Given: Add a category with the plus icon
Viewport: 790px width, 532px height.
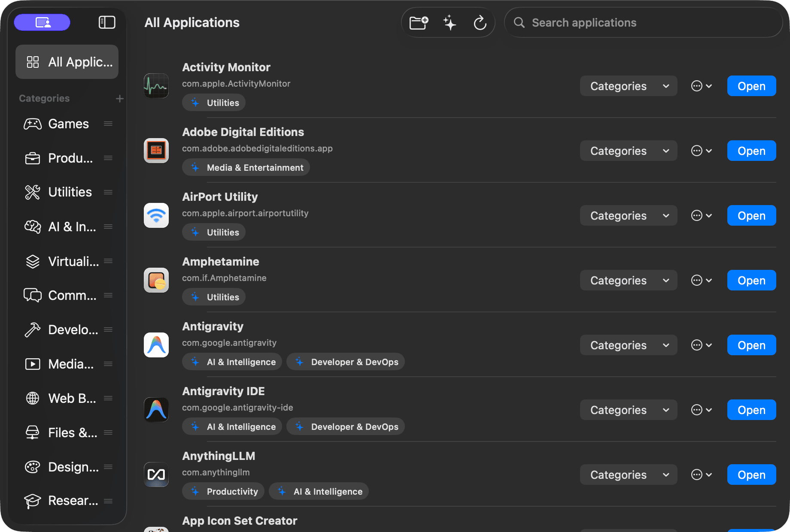Looking at the screenshot, I should [x=119, y=99].
